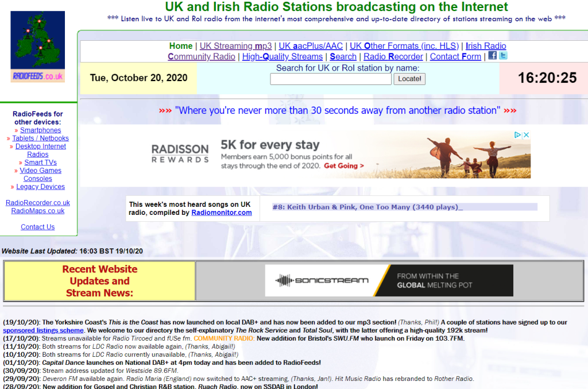Screen dimensions: 588x389
Task: Click Get Going in Radisson ad
Action: 344,165
